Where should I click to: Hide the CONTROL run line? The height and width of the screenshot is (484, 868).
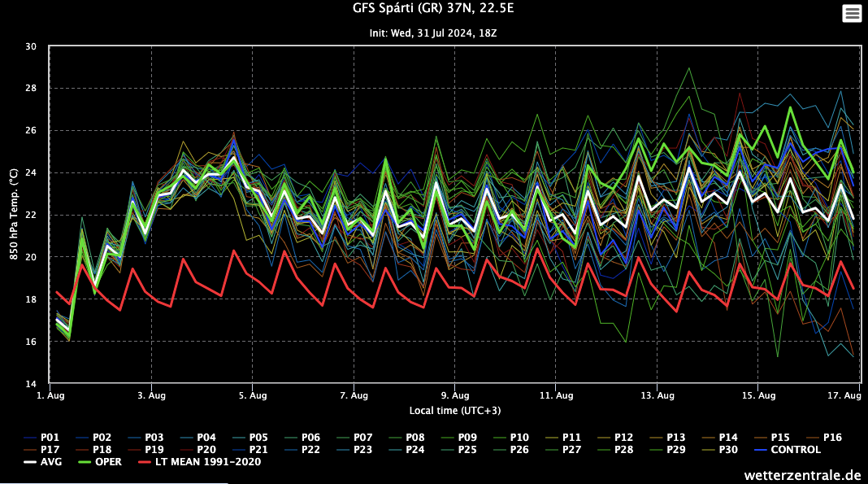[794, 449]
